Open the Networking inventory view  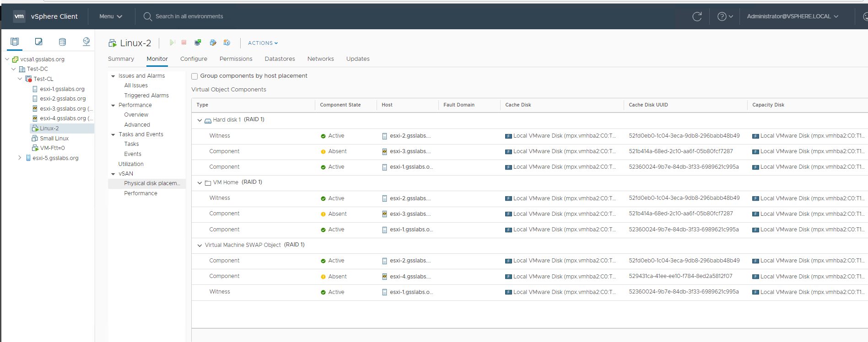coord(86,42)
